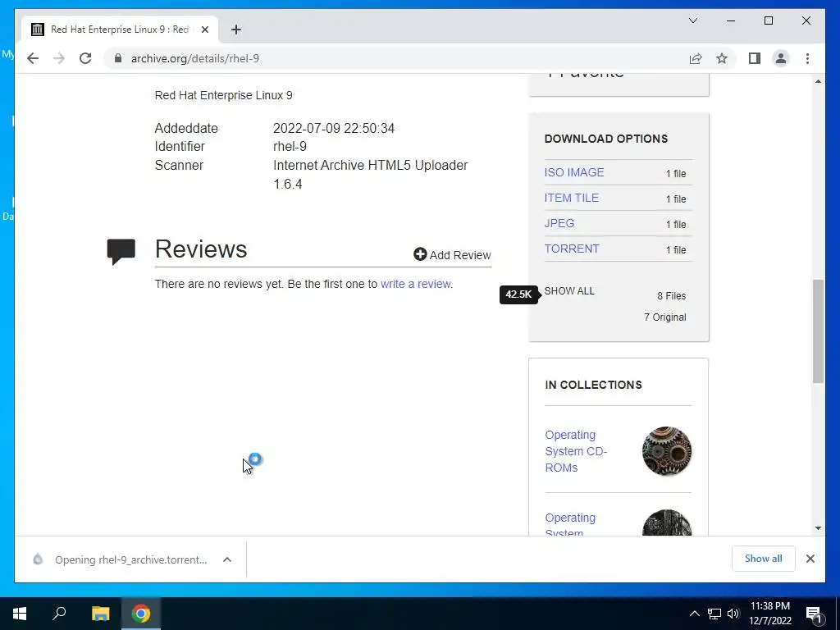Open Windows taskbar search

click(x=59, y=614)
